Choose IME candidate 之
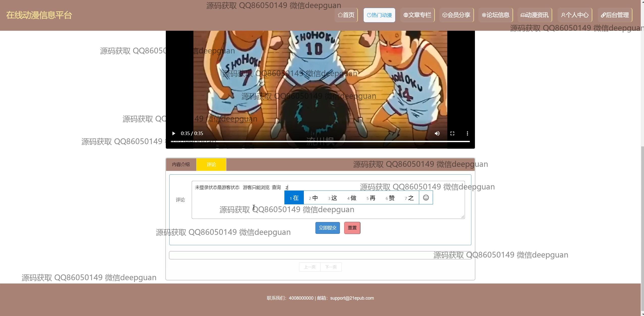 click(x=409, y=198)
